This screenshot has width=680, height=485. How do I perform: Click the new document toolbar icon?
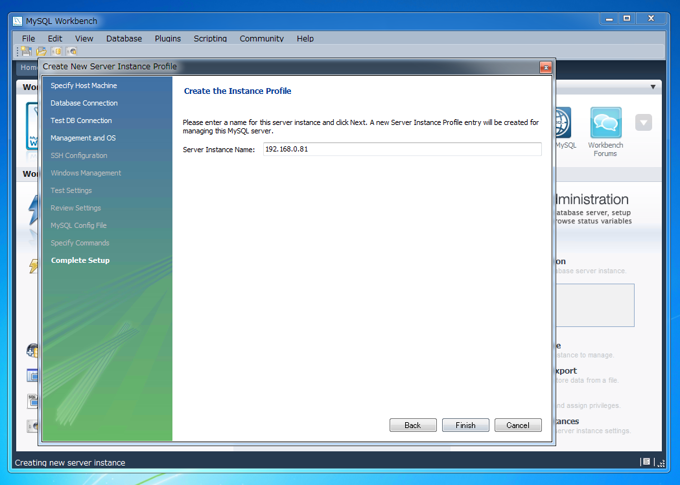point(26,51)
